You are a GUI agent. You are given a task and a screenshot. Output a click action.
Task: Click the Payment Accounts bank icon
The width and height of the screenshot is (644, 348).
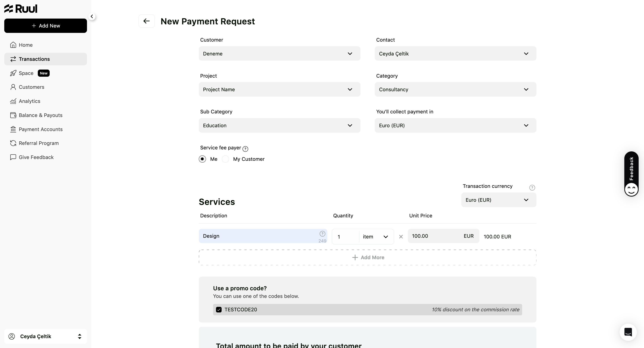pos(13,129)
